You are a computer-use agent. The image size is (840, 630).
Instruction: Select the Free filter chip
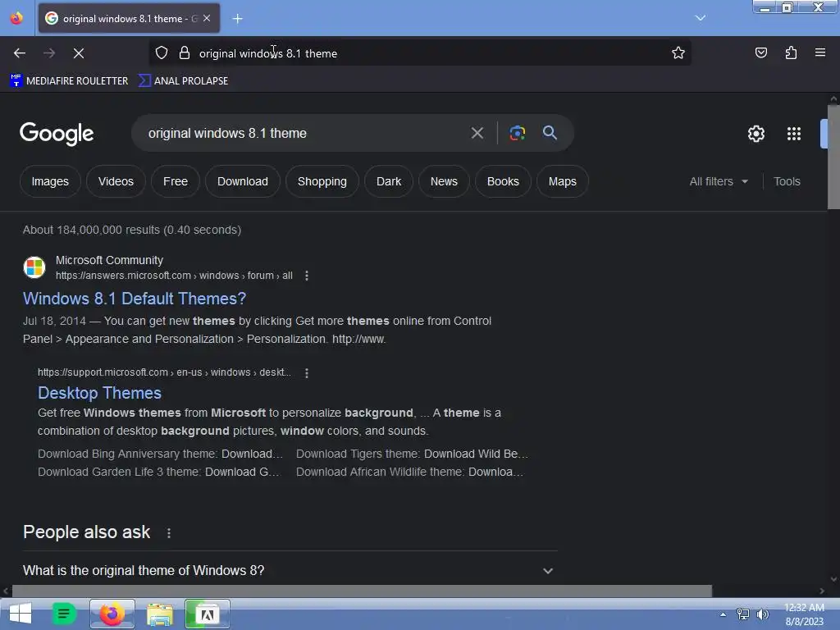click(176, 181)
